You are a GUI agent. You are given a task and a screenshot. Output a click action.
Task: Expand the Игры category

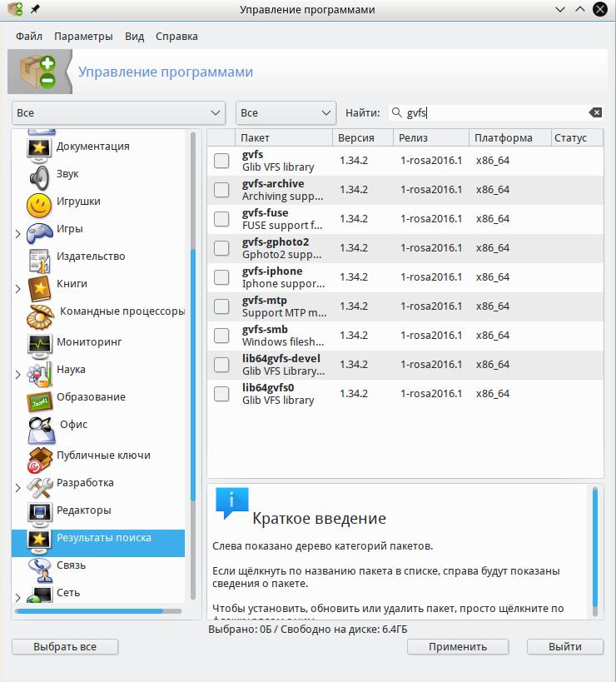coord(17,234)
